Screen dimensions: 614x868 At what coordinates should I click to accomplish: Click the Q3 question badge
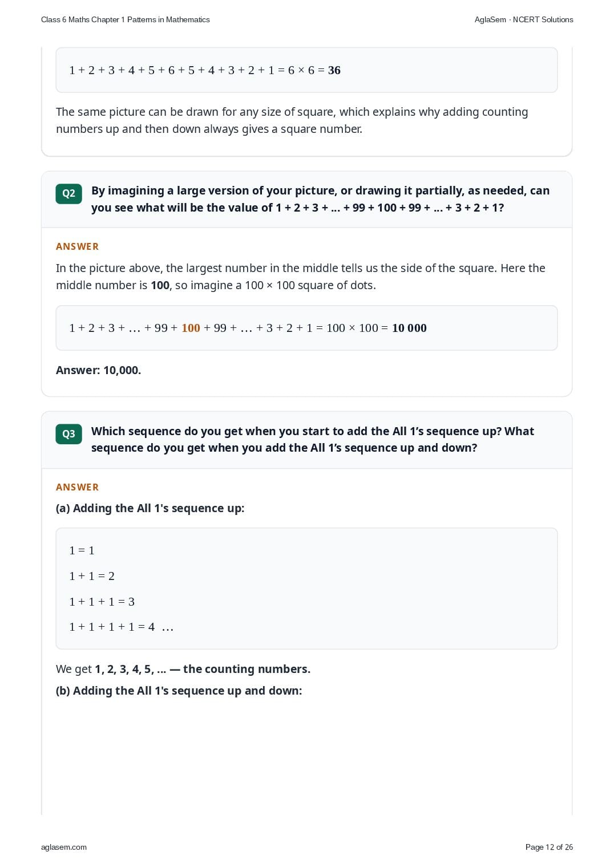point(68,434)
